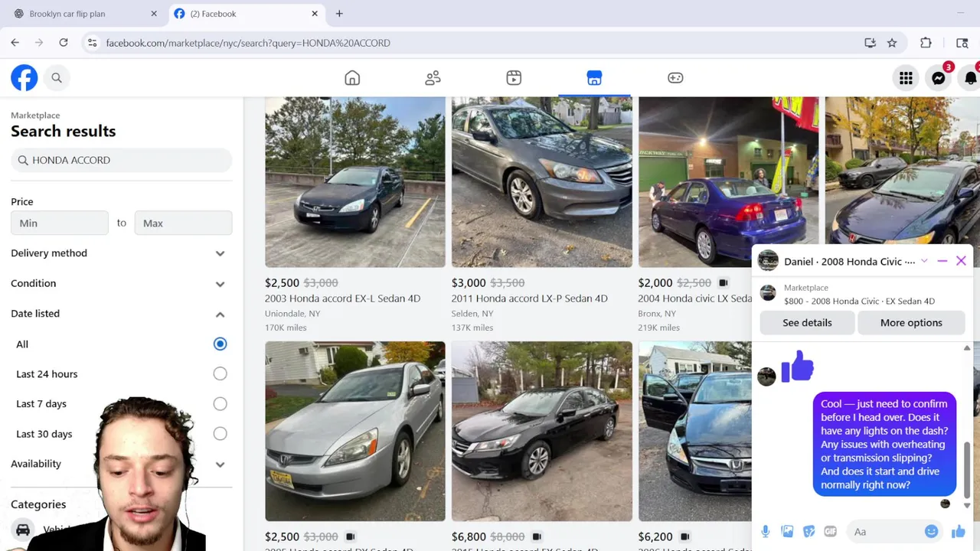Click Daniel's avatar in chat header
This screenshot has width=980, height=551.
768,261
